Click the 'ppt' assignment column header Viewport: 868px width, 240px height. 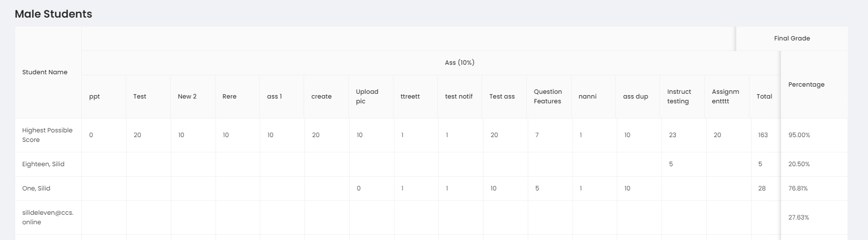[x=95, y=97]
